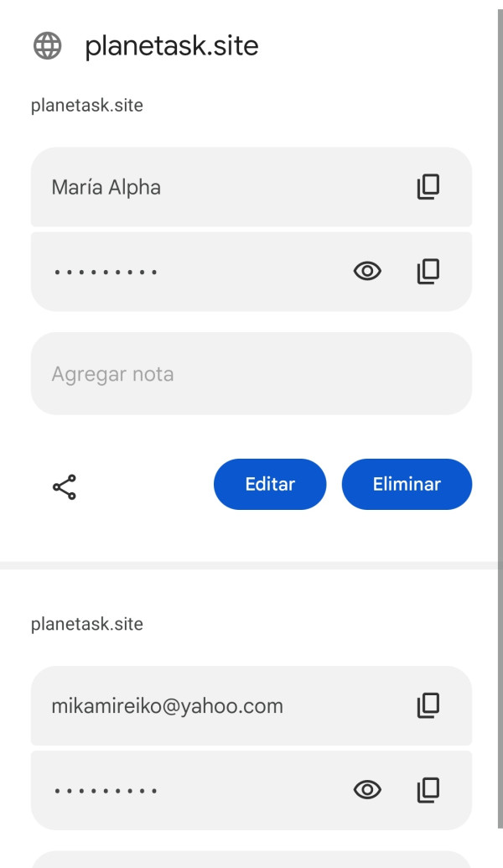This screenshot has height=868, width=503.
Task: Click the partially visible note field at the bottom
Action: (x=251, y=860)
